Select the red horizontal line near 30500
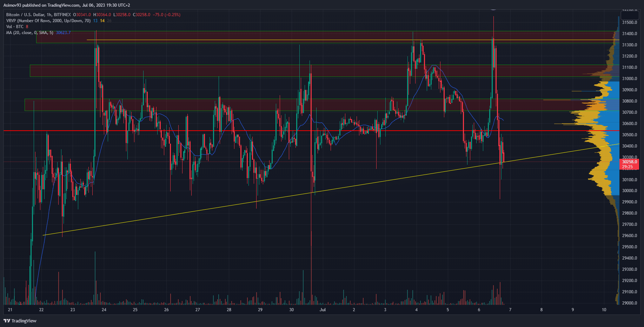 click(311, 131)
